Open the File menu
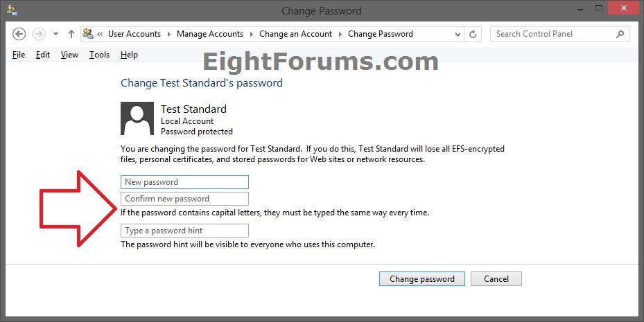 (x=19, y=55)
